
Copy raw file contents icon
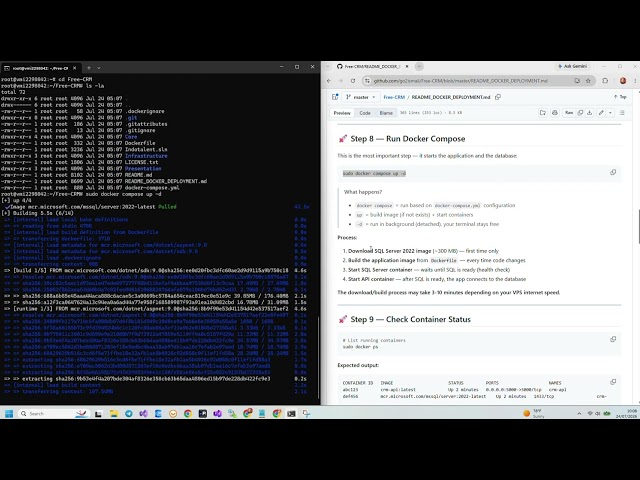(580, 113)
